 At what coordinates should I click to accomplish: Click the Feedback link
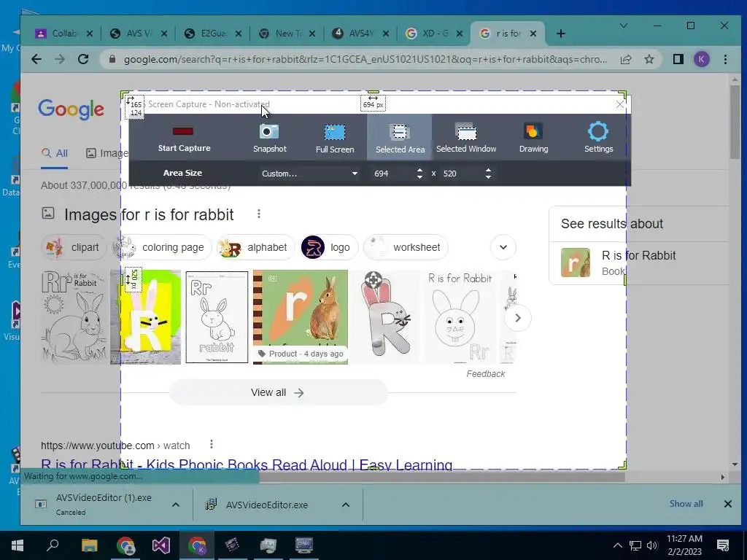coord(485,374)
